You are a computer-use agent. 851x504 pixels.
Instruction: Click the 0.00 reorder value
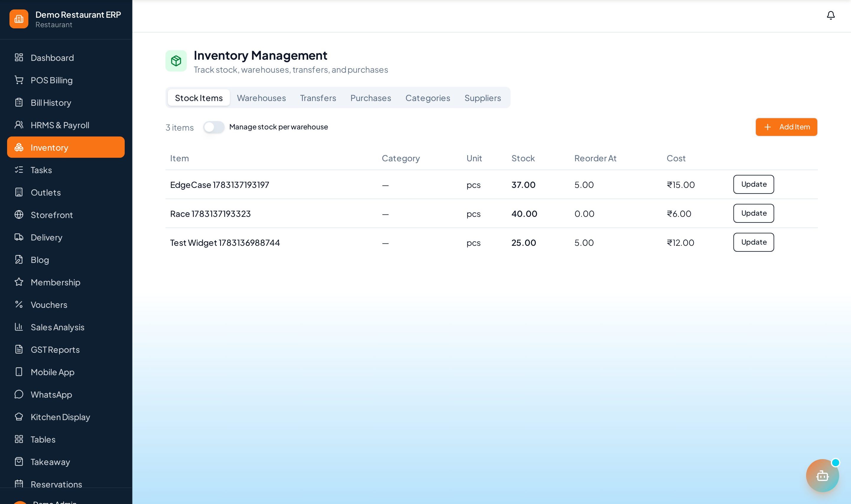click(x=584, y=214)
